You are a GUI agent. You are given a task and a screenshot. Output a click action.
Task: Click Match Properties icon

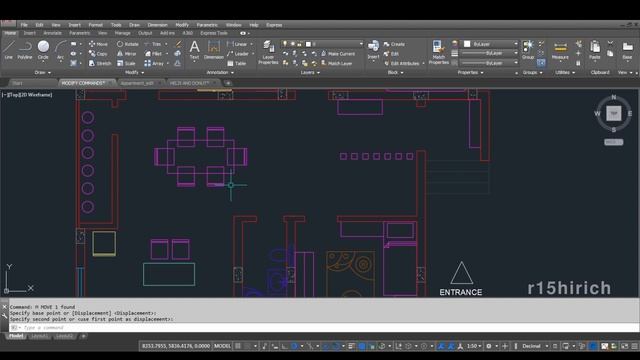pyautogui.click(x=439, y=52)
